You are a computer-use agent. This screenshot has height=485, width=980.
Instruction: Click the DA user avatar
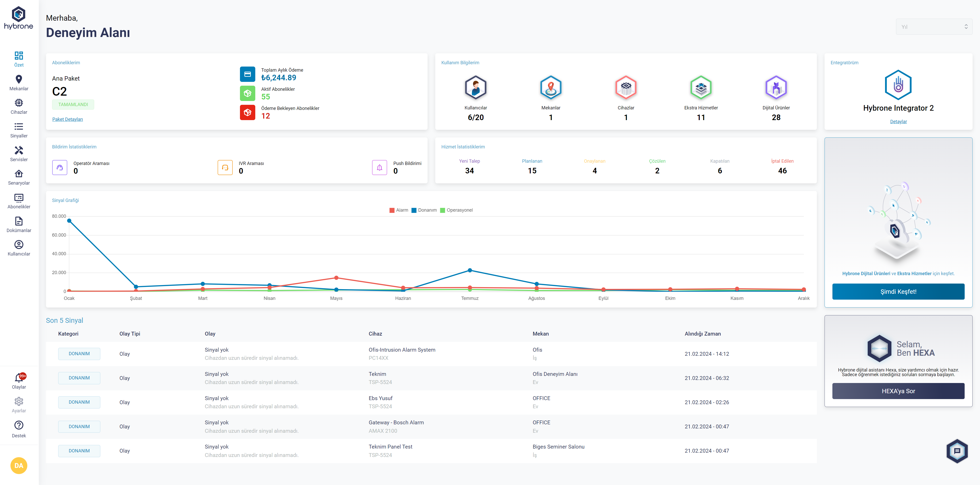pos(19,466)
